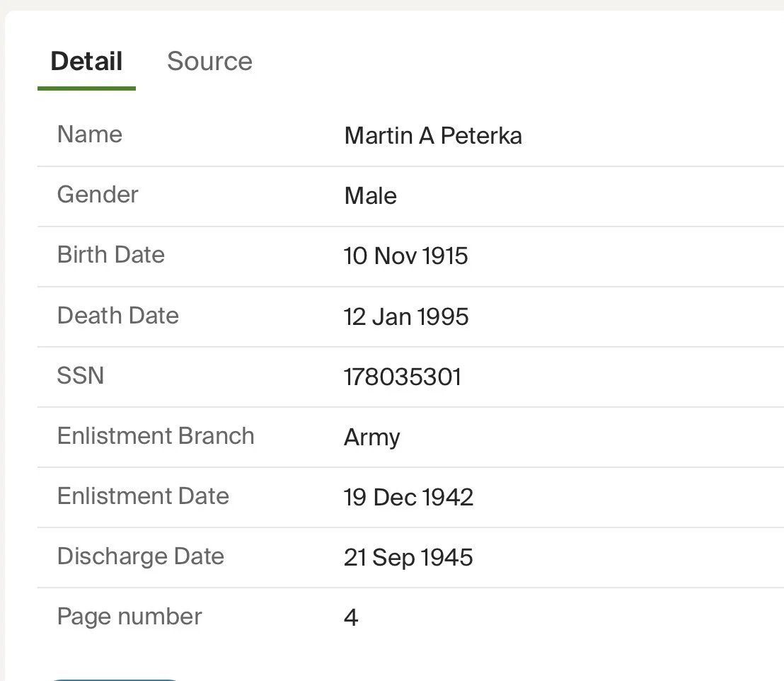Select the SSN value 178035301
Screen dimensions: 784x681
pos(403,377)
